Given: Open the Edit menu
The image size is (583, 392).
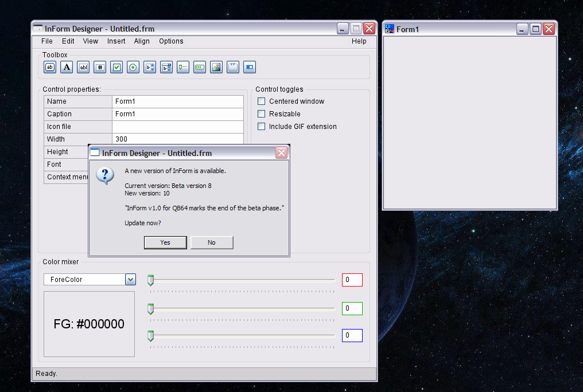Looking at the screenshot, I should click(x=68, y=41).
